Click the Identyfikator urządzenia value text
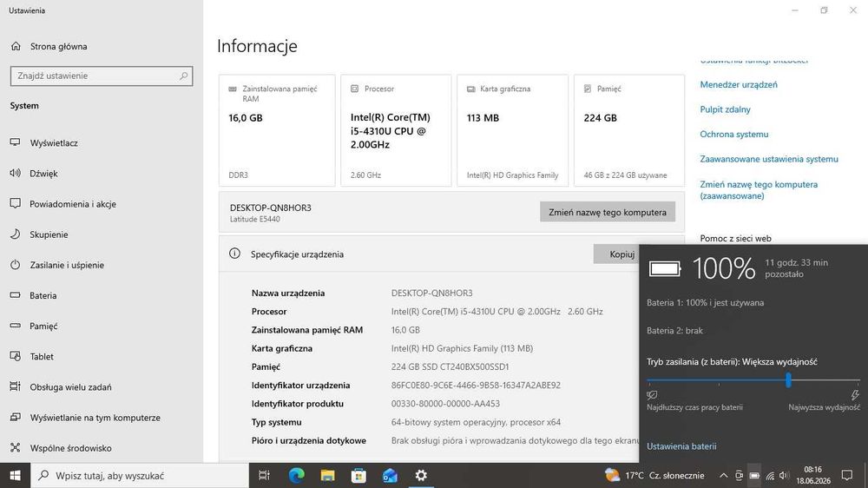 pyautogui.click(x=476, y=385)
